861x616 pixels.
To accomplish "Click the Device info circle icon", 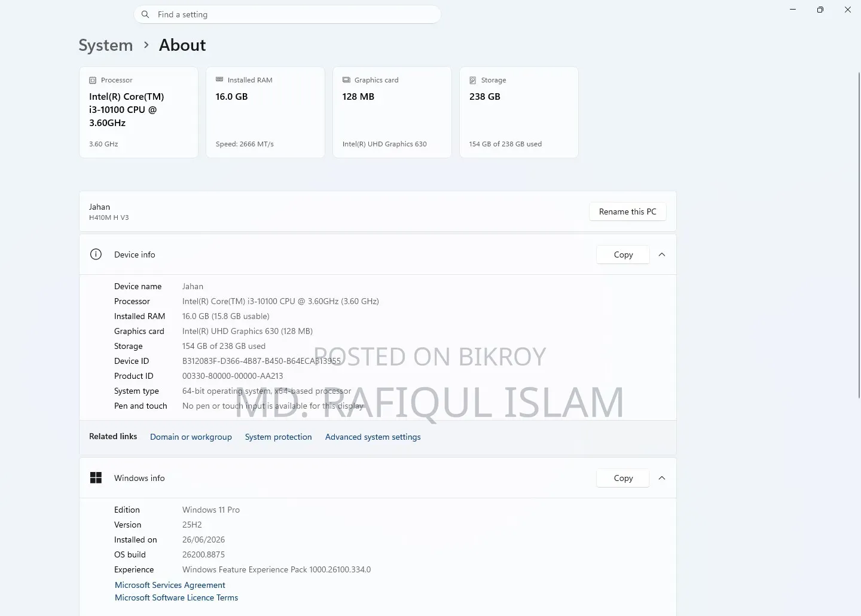I will click(96, 255).
